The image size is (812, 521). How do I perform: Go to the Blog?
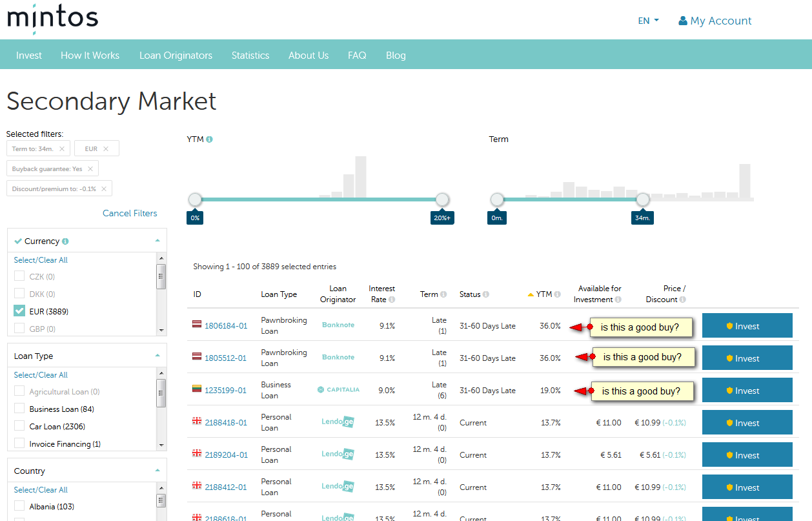pos(396,56)
